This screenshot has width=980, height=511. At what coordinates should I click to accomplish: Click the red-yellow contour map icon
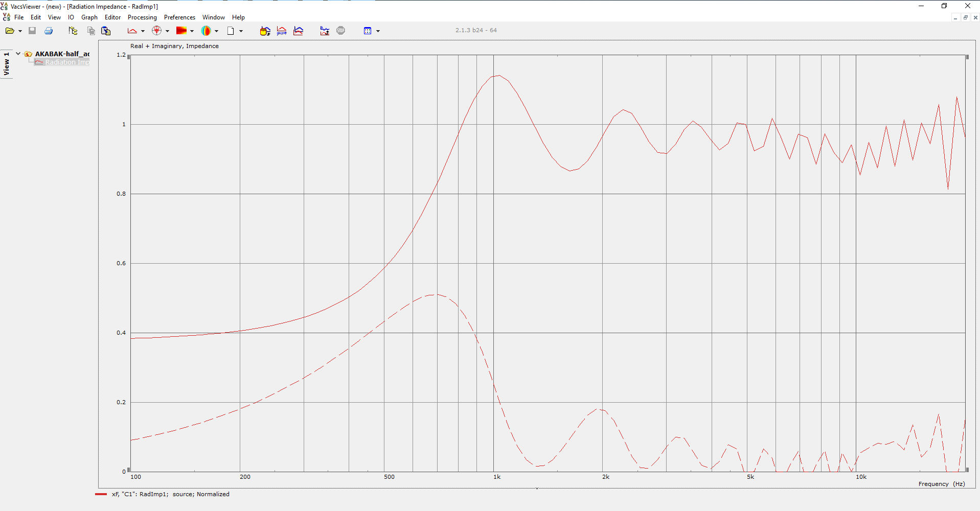click(x=181, y=31)
